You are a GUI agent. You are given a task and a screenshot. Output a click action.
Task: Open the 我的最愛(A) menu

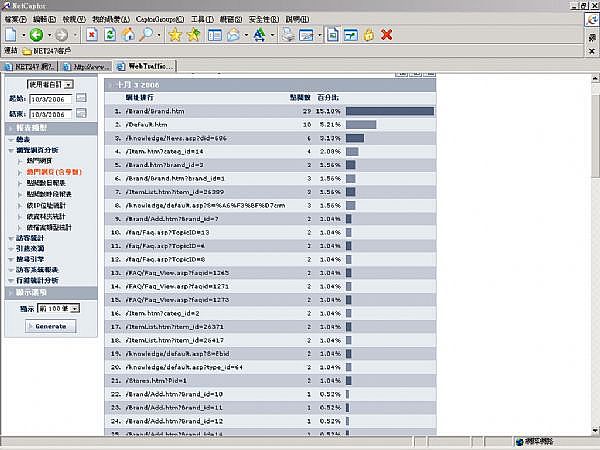pos(111,19)
